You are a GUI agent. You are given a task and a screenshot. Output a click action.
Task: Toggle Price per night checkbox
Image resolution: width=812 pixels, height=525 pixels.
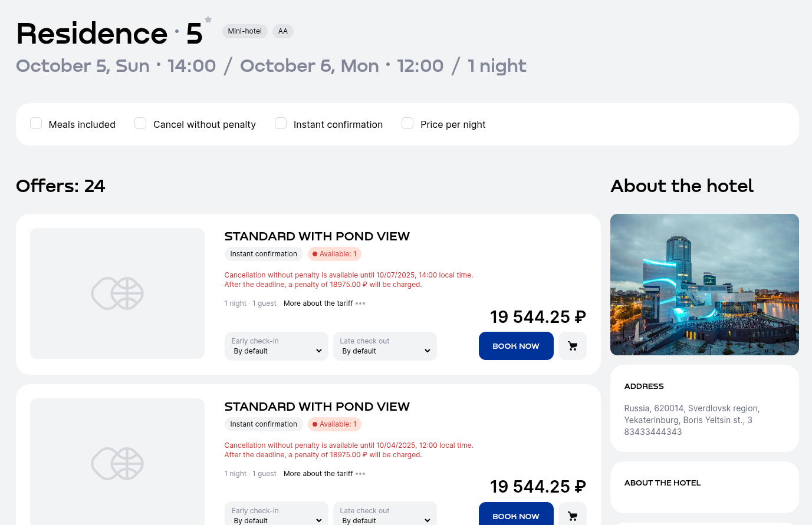point(407,124)
